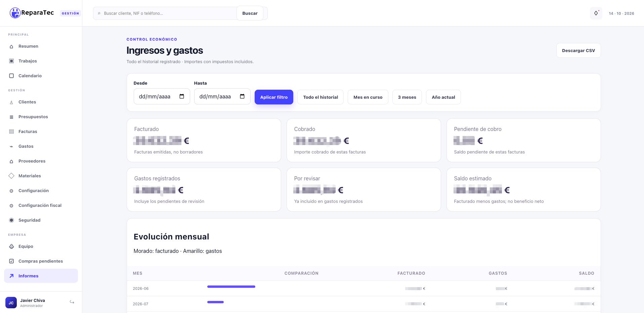Open notifications bell in top bar
644x313 pixels.
click(596, 13)
